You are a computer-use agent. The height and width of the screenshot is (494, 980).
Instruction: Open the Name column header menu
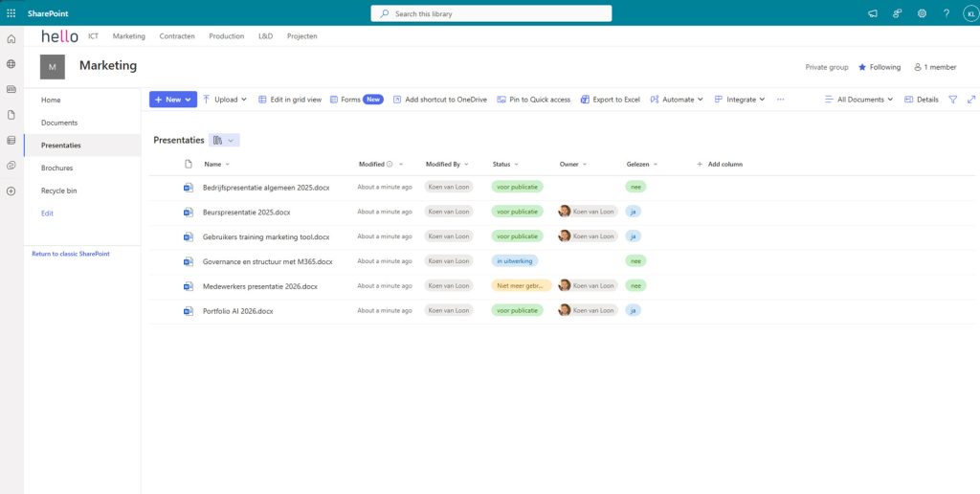217,164
